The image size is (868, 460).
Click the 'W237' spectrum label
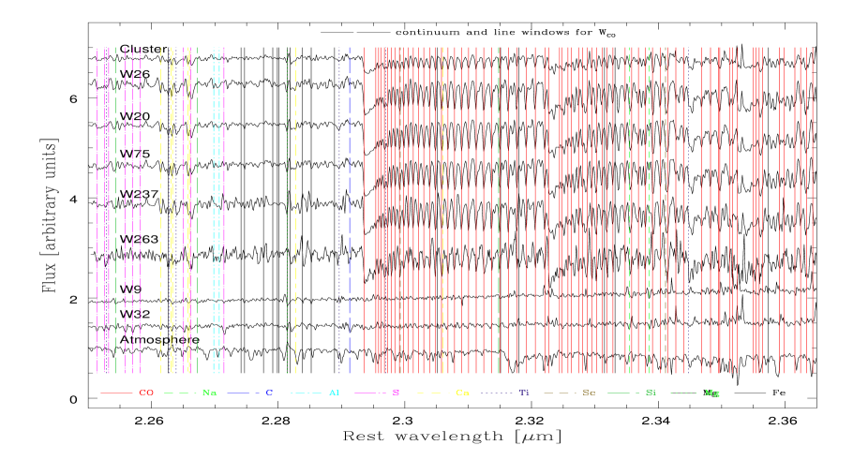139,194
